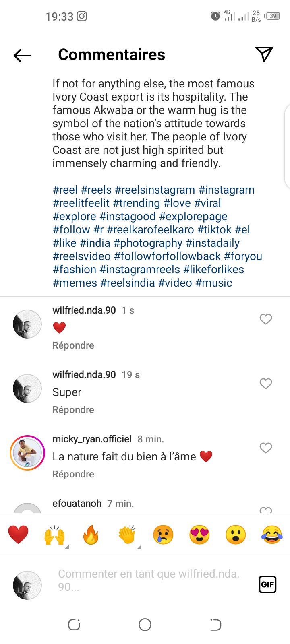
Task: Open the #reelsinstagram hashtag
Action: [x=155, y=190]
